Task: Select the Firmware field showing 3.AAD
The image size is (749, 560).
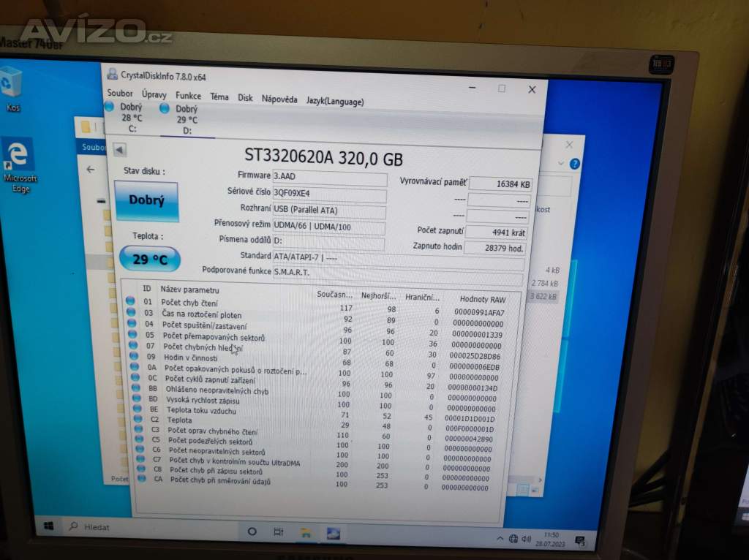Action: point(330,178)
